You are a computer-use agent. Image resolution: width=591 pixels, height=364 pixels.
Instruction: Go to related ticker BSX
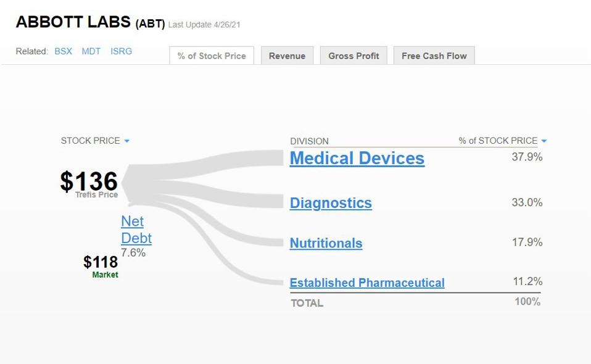[63, 51]
